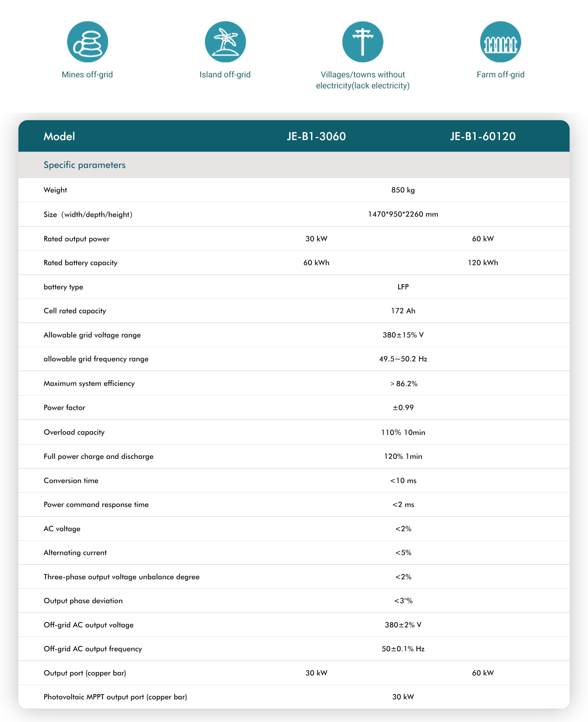The width and height of the screenshot is (588, 722).
Task: Click the Island off-grid label
Action: [x=225, y=74]
